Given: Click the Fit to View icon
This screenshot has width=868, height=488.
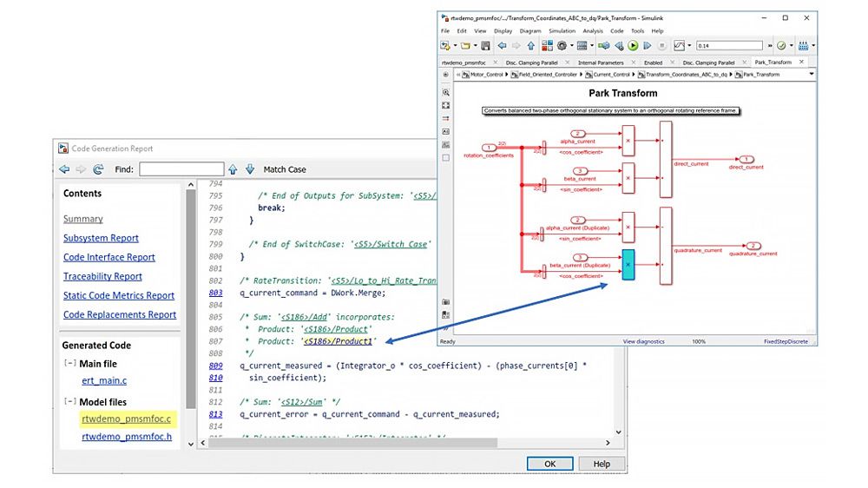Looking at the screenshot, I should pos(446,105).
